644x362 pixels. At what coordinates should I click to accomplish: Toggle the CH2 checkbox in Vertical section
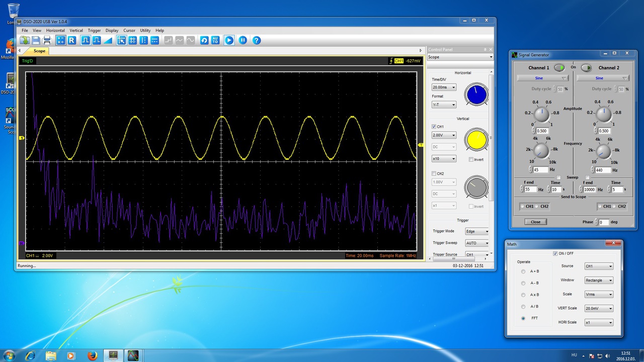click(434, 173)
